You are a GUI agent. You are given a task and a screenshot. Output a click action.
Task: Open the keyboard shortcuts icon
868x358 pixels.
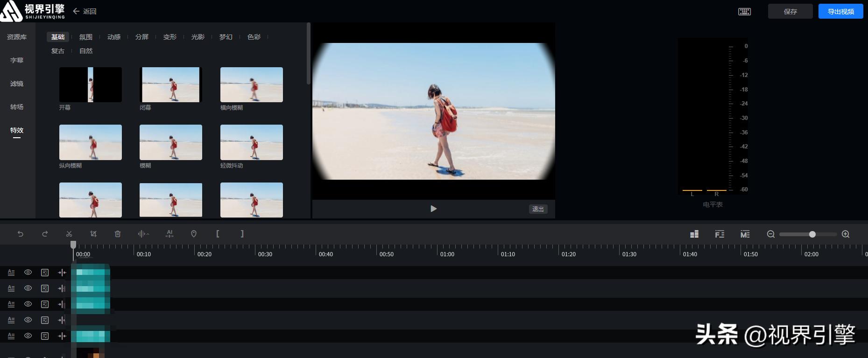point(744,12)
